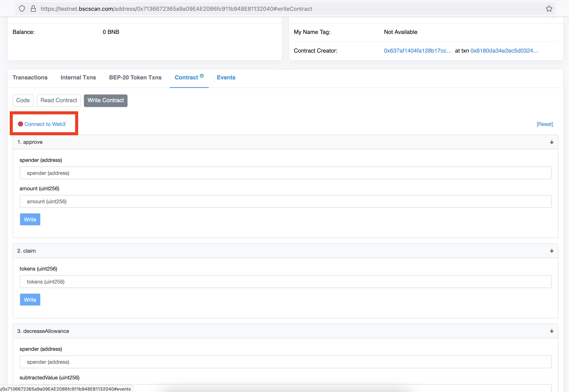Click the 2. claim section header
569x392 pixels.
coord(285,251)
